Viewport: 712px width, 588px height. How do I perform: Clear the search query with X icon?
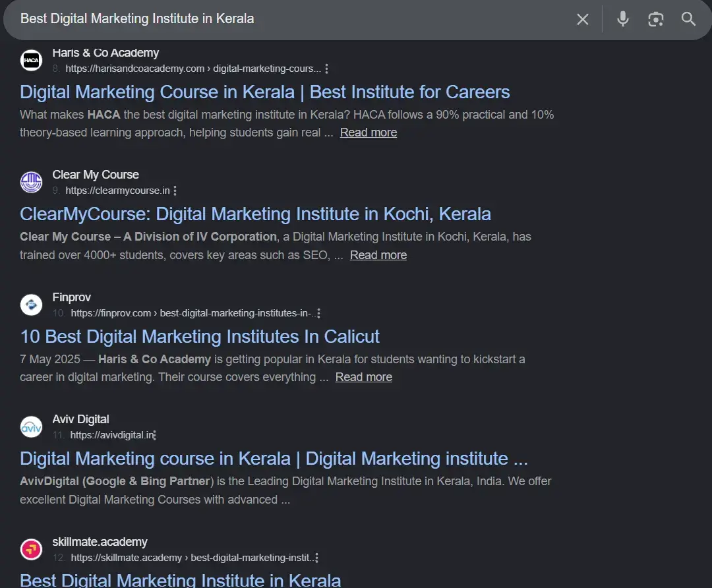click(583, 19)
